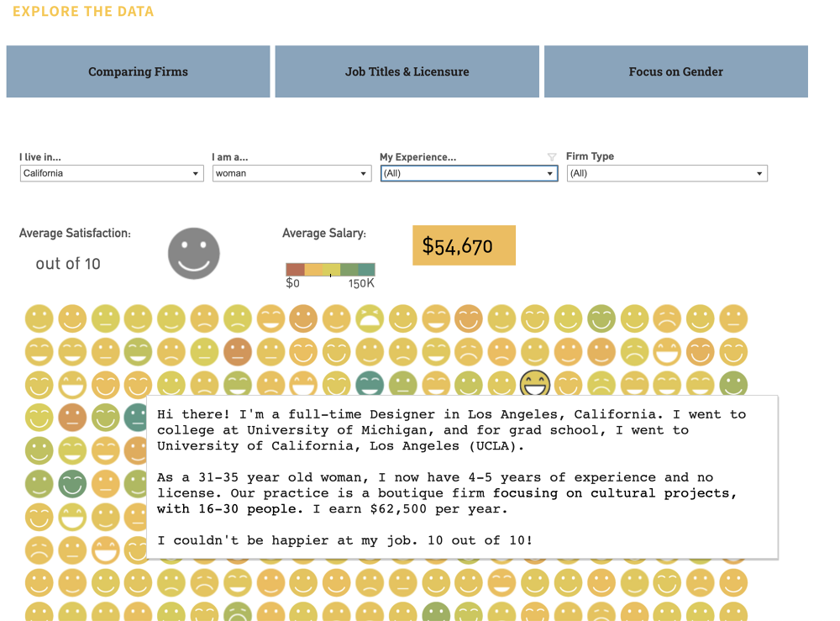
Task: Select the first smiley in the top row
Action: coord(39,318)
